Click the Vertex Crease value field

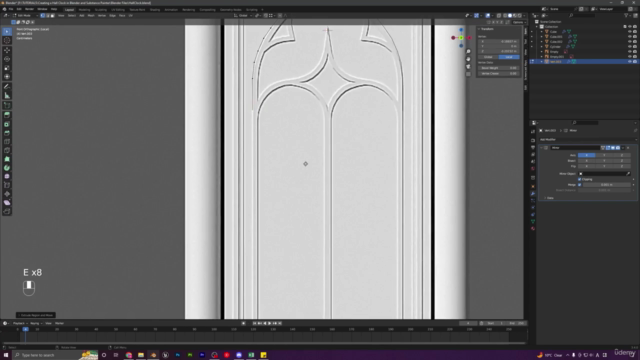499,73
